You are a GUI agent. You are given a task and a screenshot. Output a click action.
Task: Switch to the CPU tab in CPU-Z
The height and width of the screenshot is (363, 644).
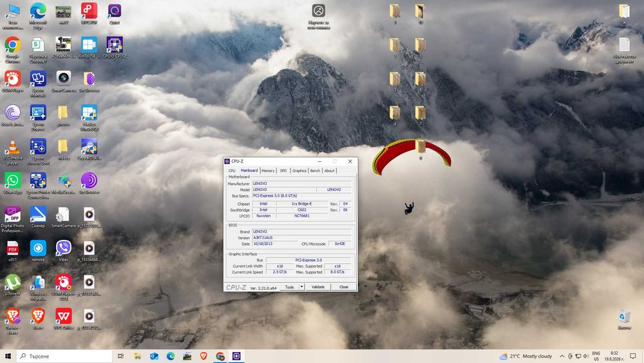coord(232,171)
